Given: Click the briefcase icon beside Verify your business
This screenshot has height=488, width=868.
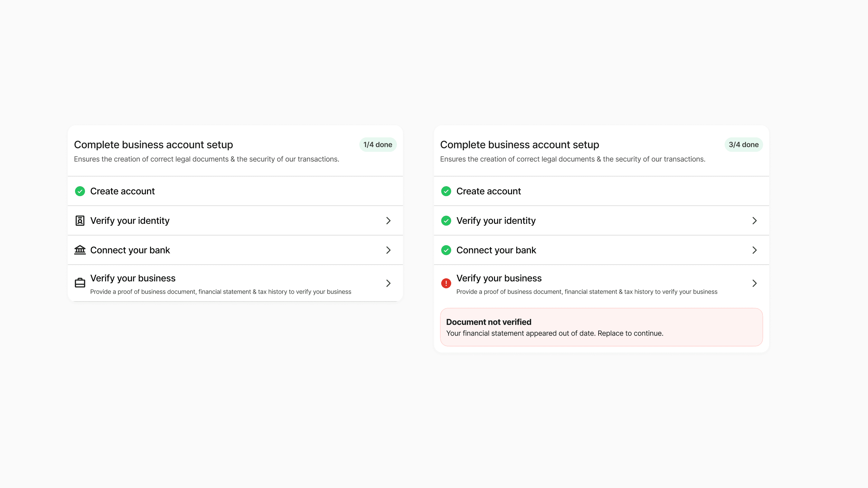Looking at the screenshot, I should click(80, 283).
